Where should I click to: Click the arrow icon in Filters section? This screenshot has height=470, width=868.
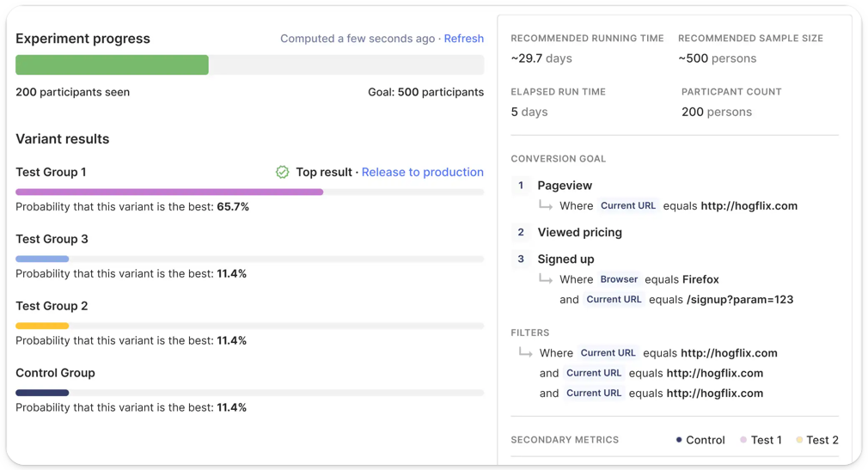pyautogui.click(x=525, y=353)
